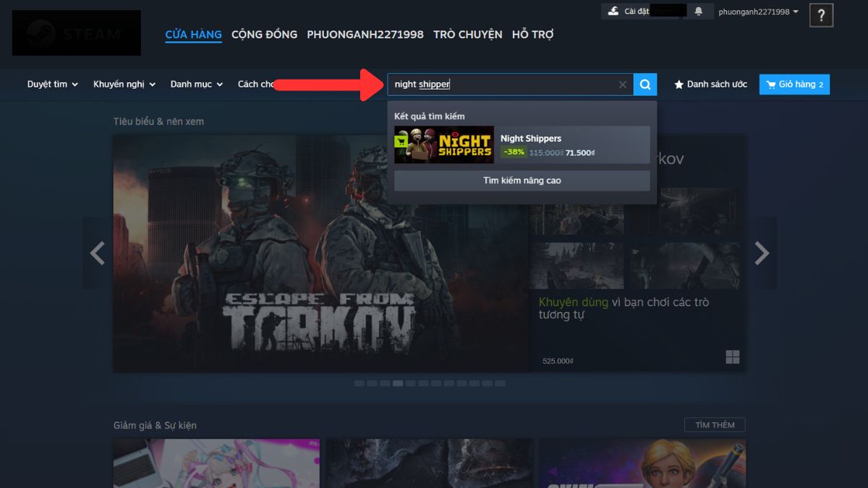Click the magnifying glass to search
The image size is (868, 488).
pyautogui.click(x=644, y=84)
